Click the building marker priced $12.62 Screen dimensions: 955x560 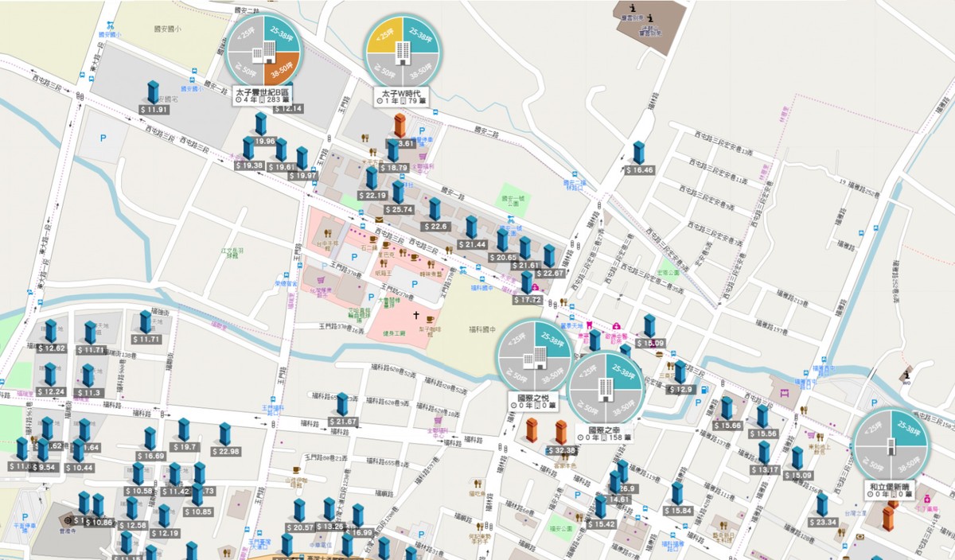pos(51,332)
